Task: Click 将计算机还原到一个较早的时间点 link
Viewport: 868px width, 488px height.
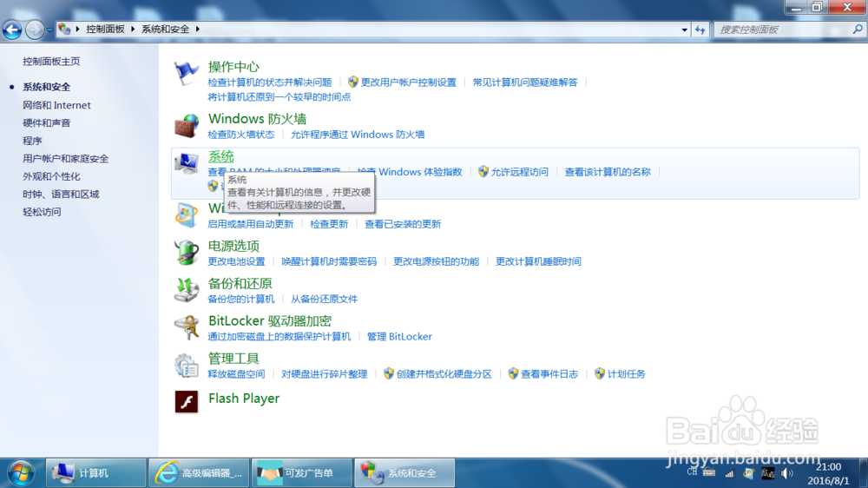Action: click(279, 97)
